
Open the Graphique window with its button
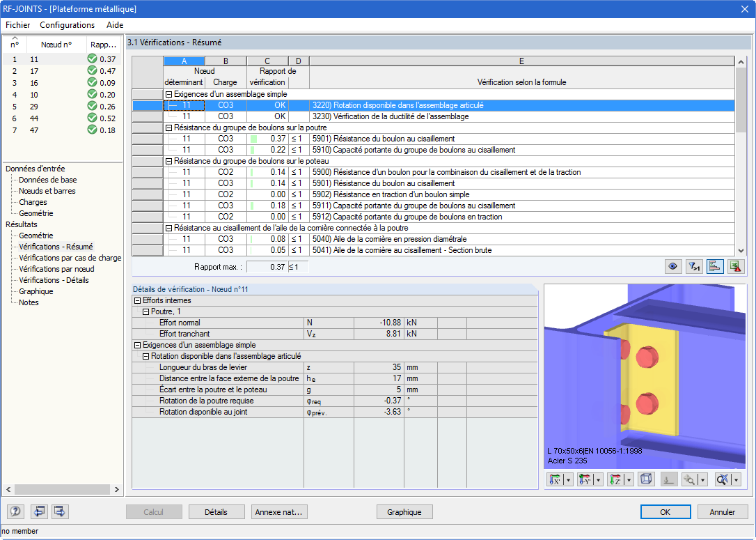(404, 511)
